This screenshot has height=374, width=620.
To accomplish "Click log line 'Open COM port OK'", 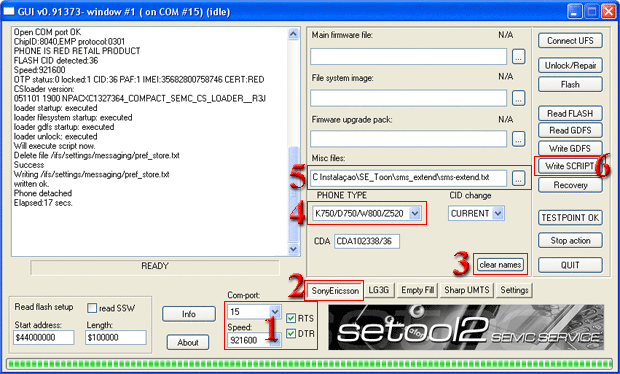I will point(47,32).
